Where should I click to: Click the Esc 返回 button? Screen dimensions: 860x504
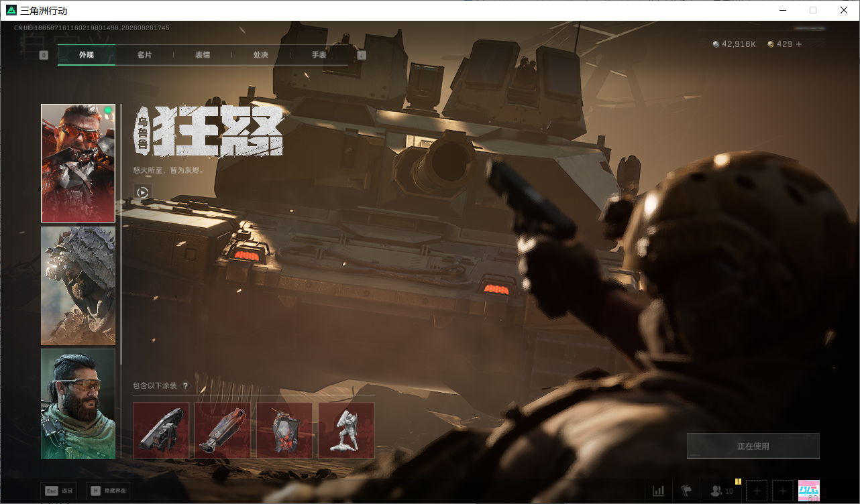point(58,491)
